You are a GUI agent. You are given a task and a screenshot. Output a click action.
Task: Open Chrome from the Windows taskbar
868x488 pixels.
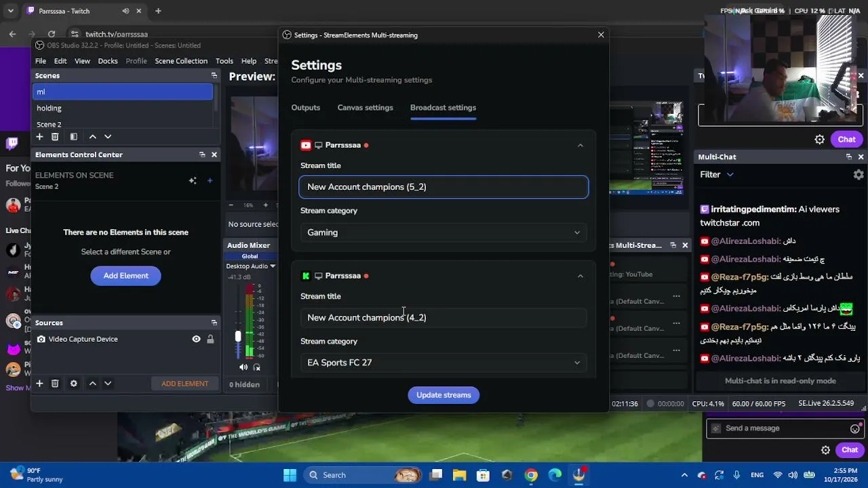531,475
